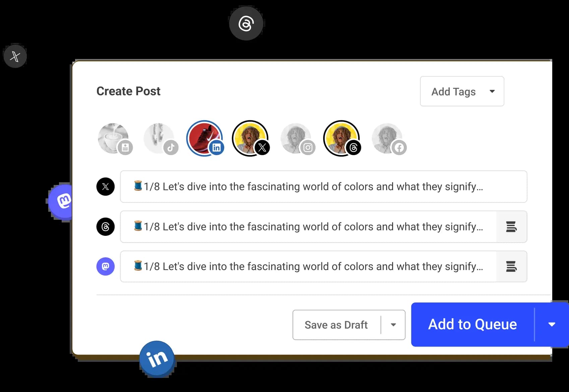Select the X icon beside first post field
Screen dimensions: 569x392
[x=106, y=187]
